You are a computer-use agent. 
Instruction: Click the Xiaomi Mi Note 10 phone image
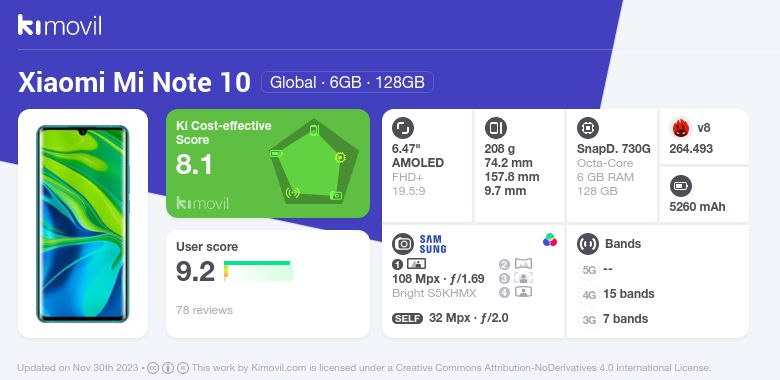[83, 224]
